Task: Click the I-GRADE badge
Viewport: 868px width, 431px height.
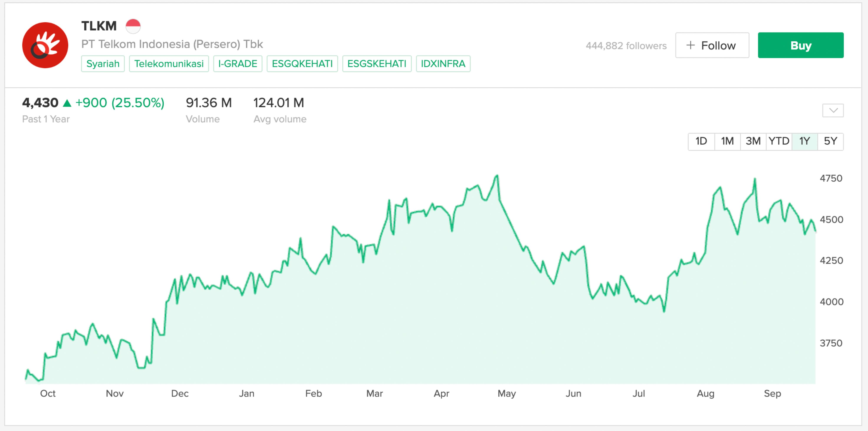Action: point(238,64)
